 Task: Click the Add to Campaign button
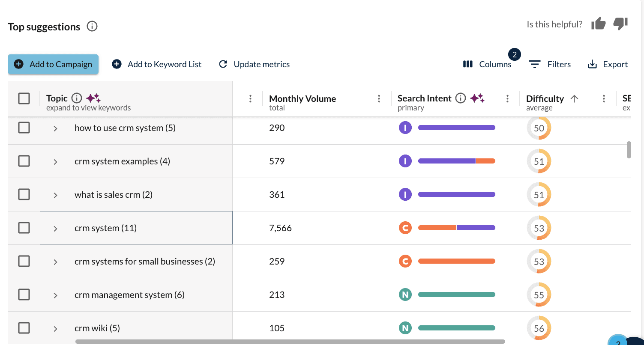pos(53,64)
